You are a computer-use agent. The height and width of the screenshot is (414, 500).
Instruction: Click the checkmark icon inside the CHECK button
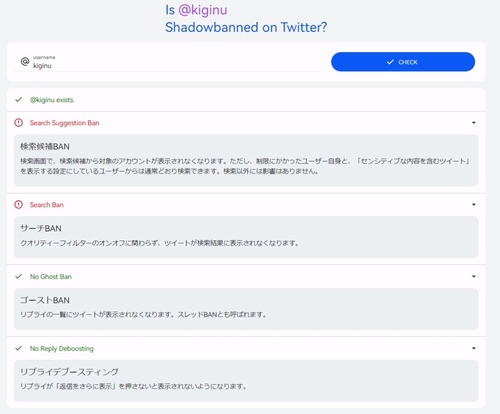[x=390, y=62]
